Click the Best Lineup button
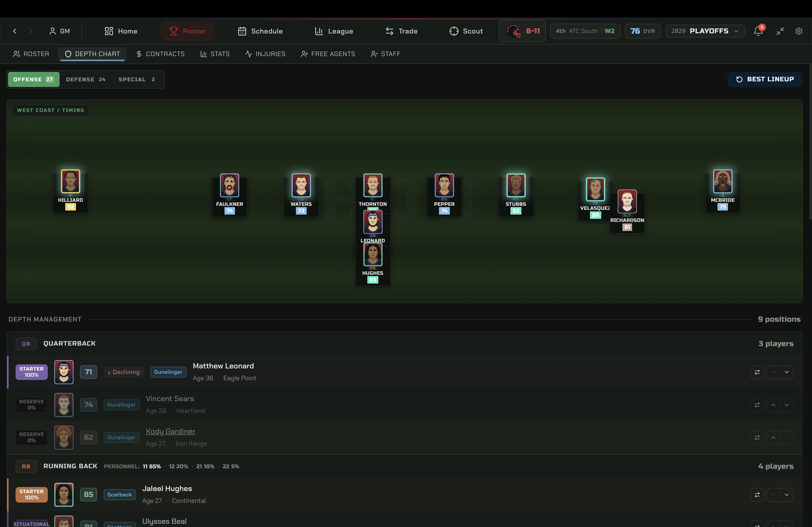Viewport: 812px width, 527px height. coord(765,80)
